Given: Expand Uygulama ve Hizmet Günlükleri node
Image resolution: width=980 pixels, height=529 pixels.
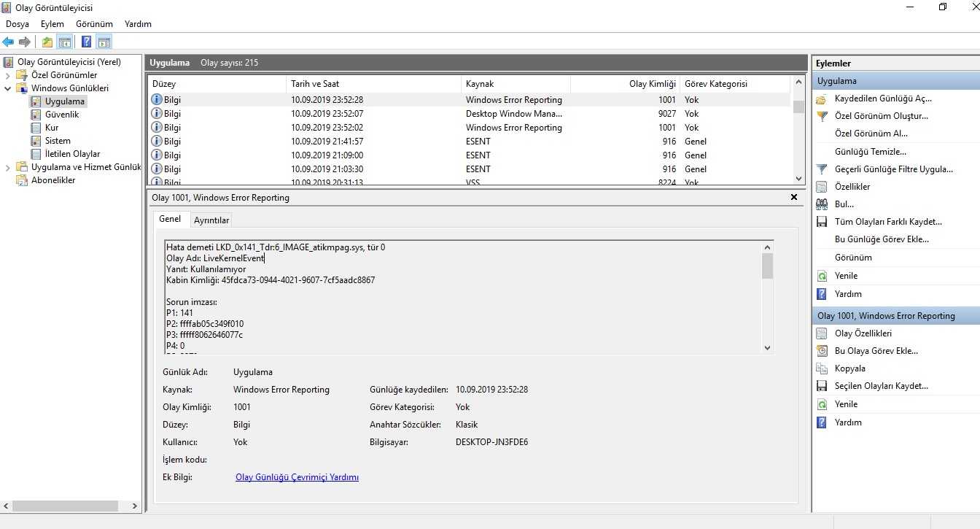Looking at the screenshot, I should click(8, 167).
